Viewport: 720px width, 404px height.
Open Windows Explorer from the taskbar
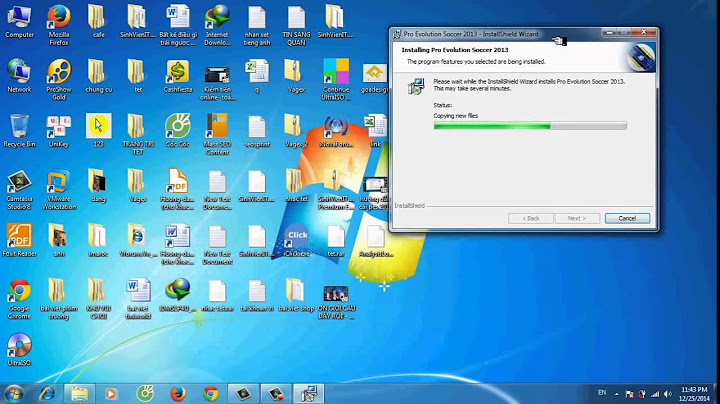79,394
